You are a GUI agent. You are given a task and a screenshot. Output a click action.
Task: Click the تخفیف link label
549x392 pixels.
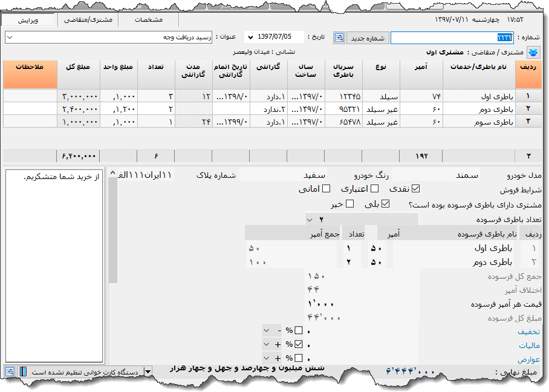[x=529, y=332]
